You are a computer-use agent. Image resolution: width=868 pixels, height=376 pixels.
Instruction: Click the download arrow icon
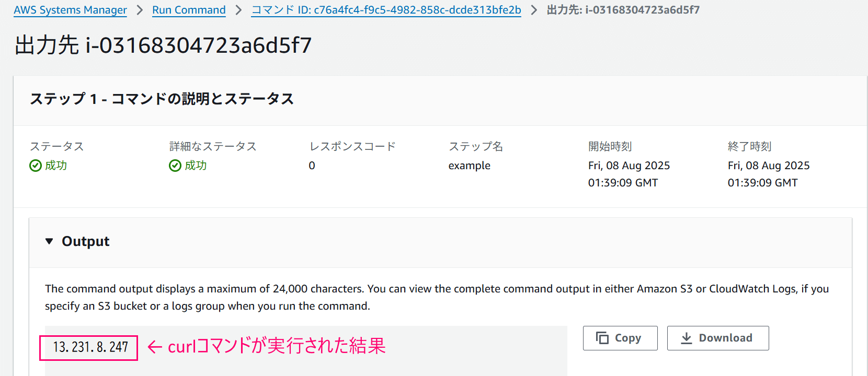687,338
